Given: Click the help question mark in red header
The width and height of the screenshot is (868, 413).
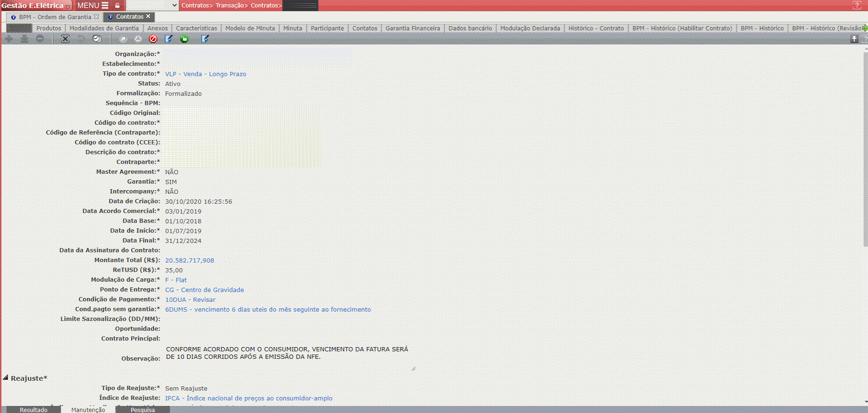Looking at the screenshot, I should pos(856,6).
